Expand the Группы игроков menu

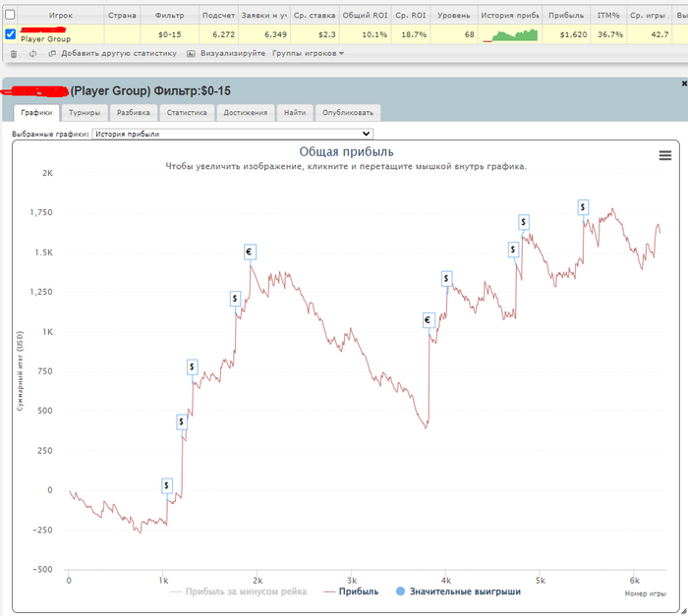[308, 53]
